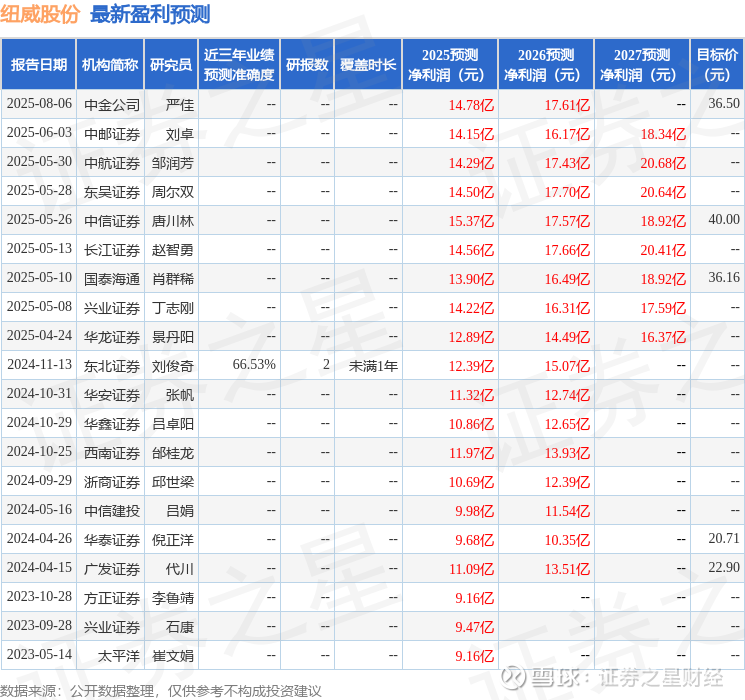Click institution 中邮证券
Image resolution: width=745 pixels, height=700 pixels.
pyautogui.click(x=112, y=134)
